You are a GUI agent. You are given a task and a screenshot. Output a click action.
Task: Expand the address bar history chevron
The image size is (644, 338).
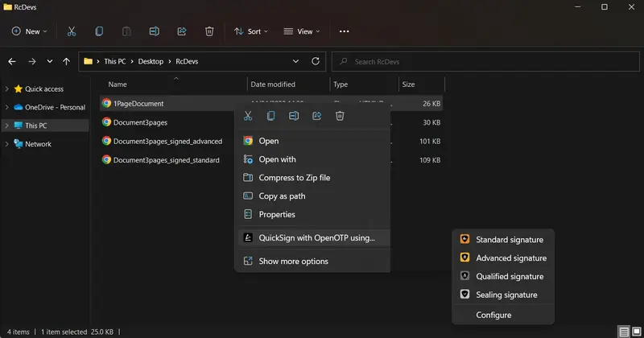(x=295, y=61)
